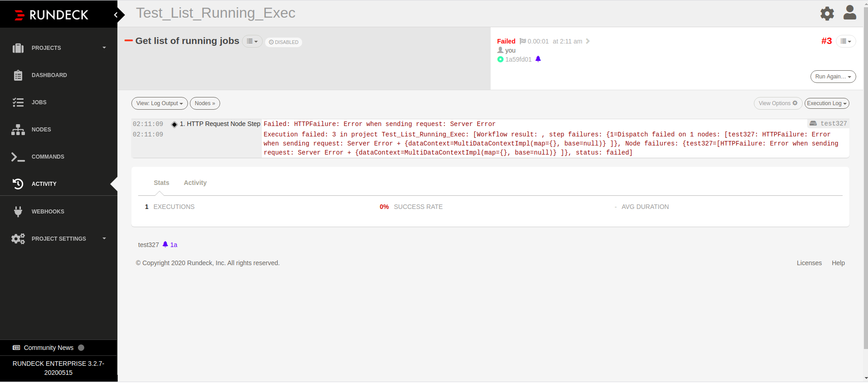The image size is (868, 383).
Task: Click the purple bell beside 1a59fd01
Action: tap(538, 59)
